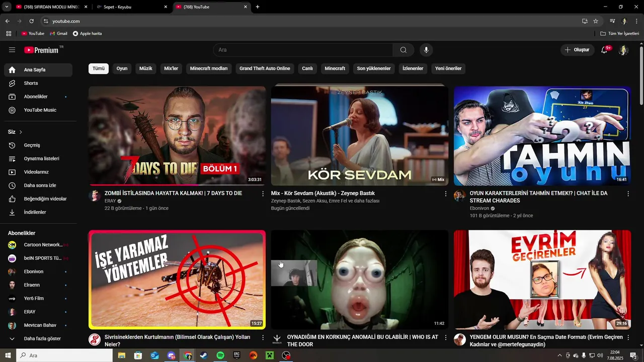Open a new Chrome tab

tap(258, 7)
